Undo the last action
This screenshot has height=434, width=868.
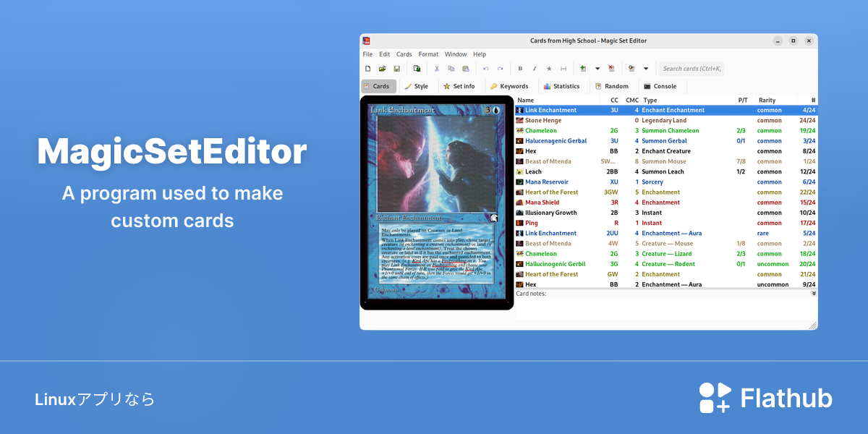pos(485,69)
